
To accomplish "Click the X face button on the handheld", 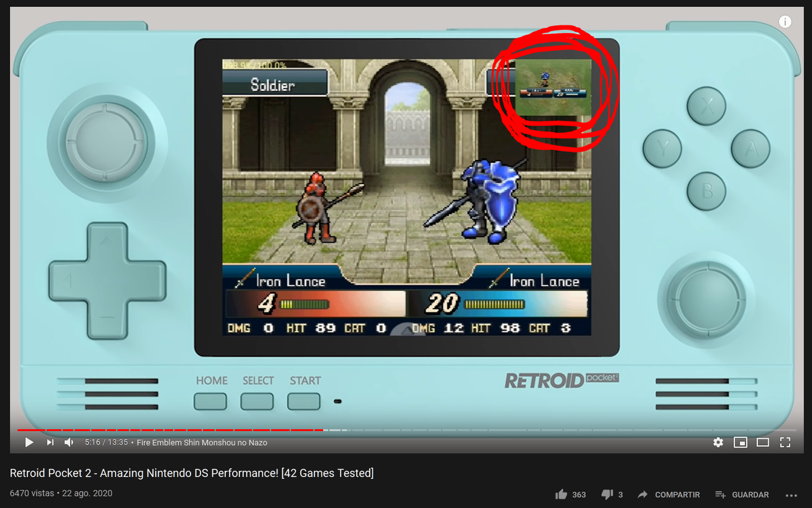I will [x=706, y=107].
